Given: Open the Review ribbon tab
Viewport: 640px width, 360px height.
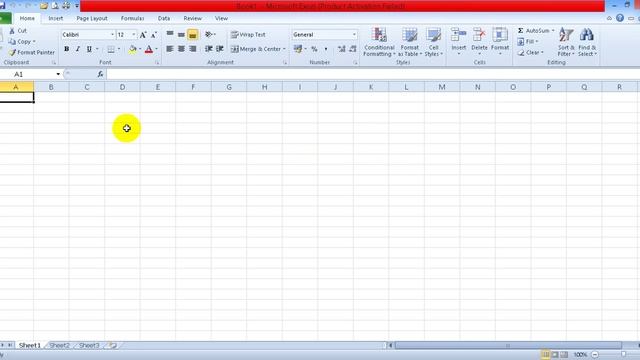Looking at the screenshot, I should [x=192, y=18].
